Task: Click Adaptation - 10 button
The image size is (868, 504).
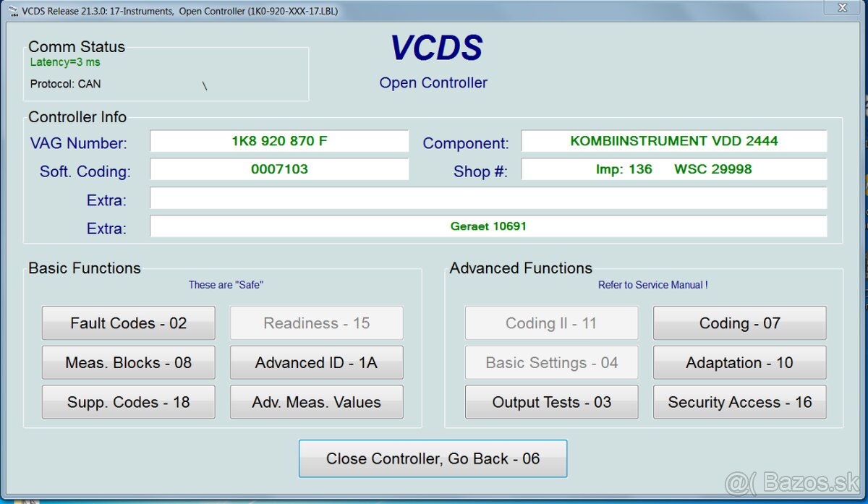Action: (x=739, y=363)
